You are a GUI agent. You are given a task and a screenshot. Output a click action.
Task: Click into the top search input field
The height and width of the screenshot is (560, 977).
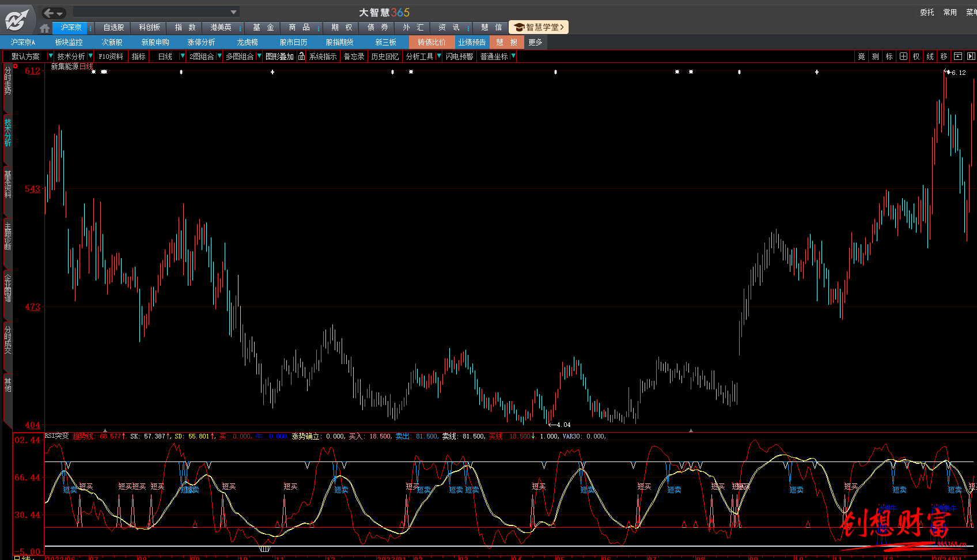point(151,12)
